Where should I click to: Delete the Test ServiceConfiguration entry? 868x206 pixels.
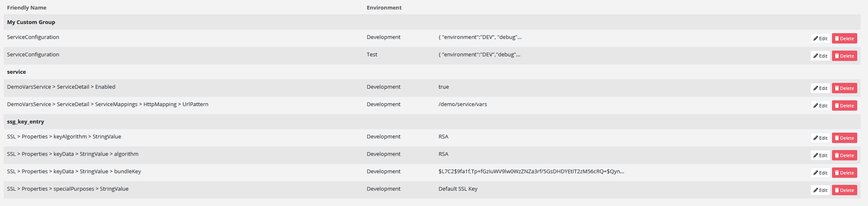pyautogui.click(x=844, y=56)
